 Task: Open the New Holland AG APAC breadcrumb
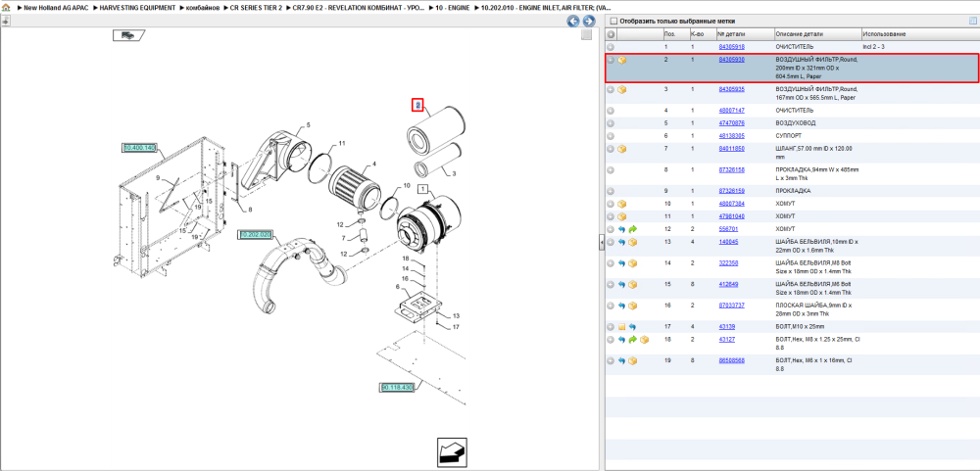click(56, 8)
